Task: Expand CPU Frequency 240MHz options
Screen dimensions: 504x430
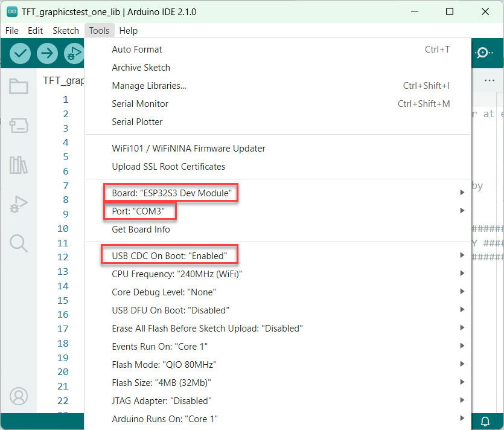Action: [278, 274]
